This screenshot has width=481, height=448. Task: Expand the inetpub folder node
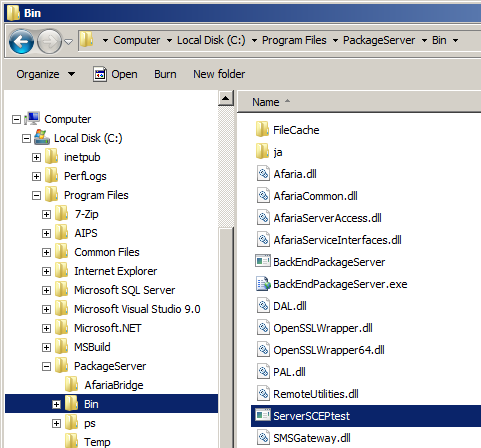coord(36,157)
